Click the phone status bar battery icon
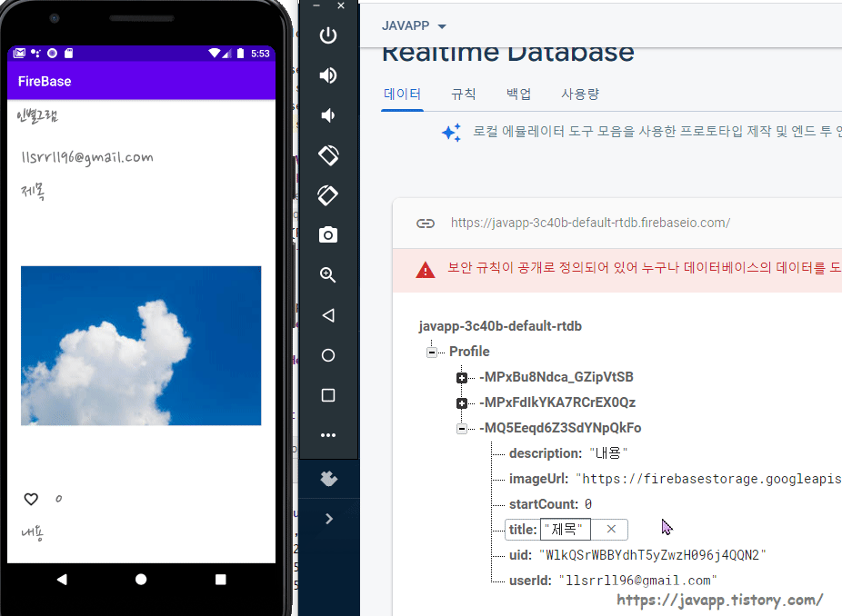Screen dimensions: 842x616 pyautogui.click(x=241, y=53)
